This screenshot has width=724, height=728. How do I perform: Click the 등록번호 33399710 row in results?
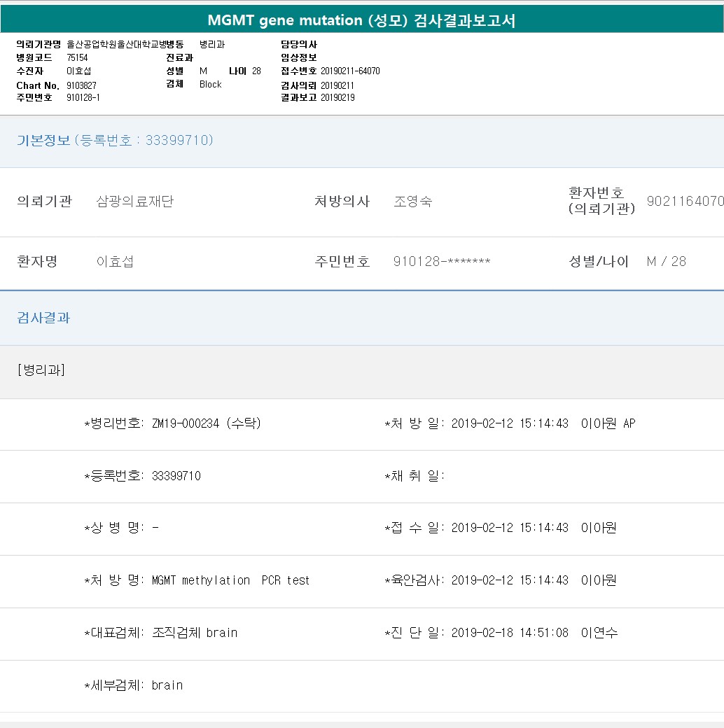point(142,476)
